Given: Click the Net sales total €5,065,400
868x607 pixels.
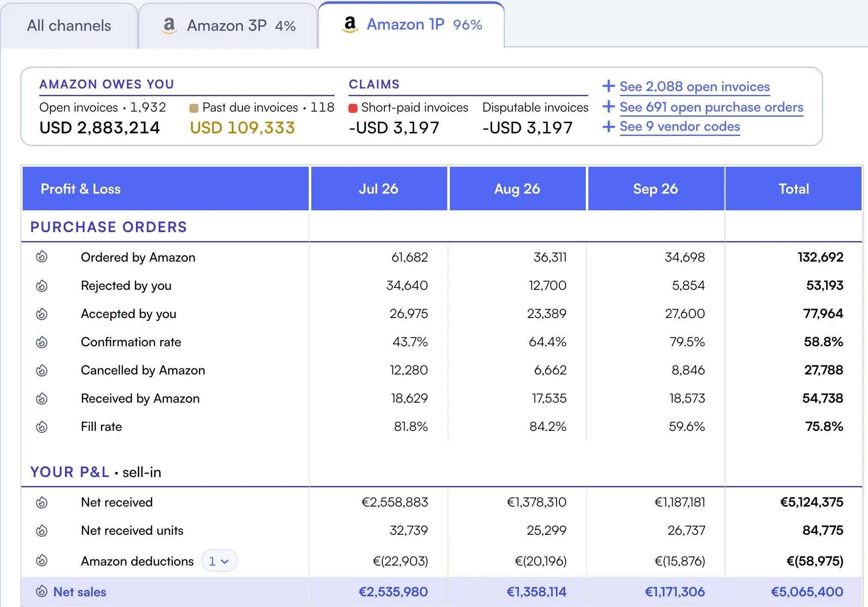Looking at the screenshot, I should coord(807,592).
